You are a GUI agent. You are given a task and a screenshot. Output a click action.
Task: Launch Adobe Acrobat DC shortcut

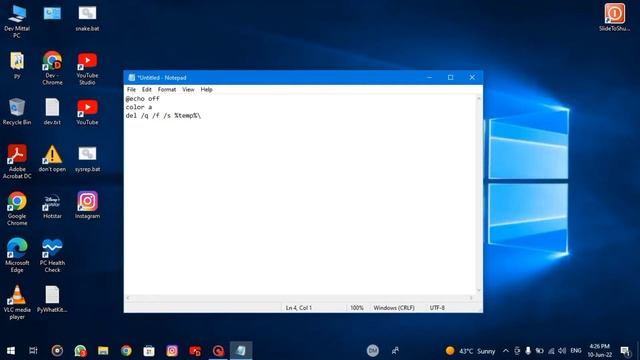click(x=17, y=162)
